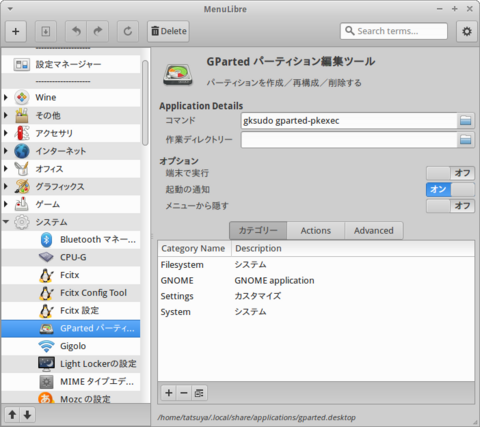Toggle the run in terminal switch
This screenshot has height=427, width=480.
pos(450,173)
